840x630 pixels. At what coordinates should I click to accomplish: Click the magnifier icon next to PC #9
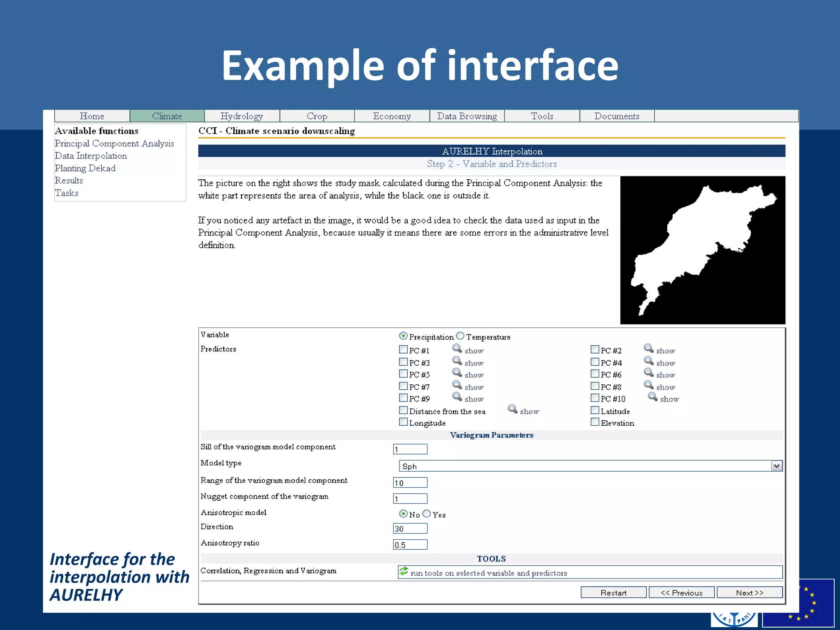(457, 397)
